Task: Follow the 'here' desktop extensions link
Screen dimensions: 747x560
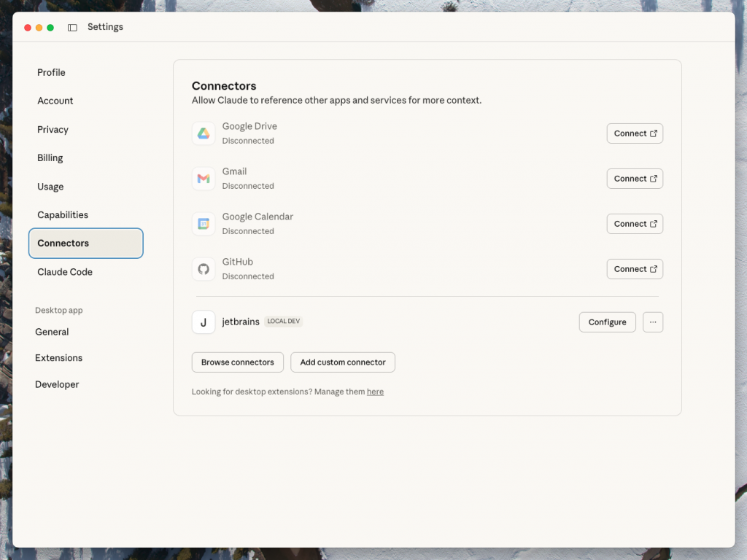Action: (375, 392)
